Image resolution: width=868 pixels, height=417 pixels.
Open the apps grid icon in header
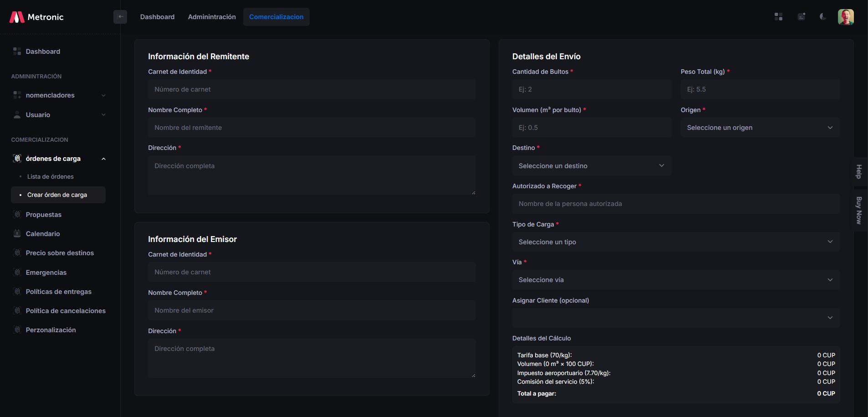(778, 17)
